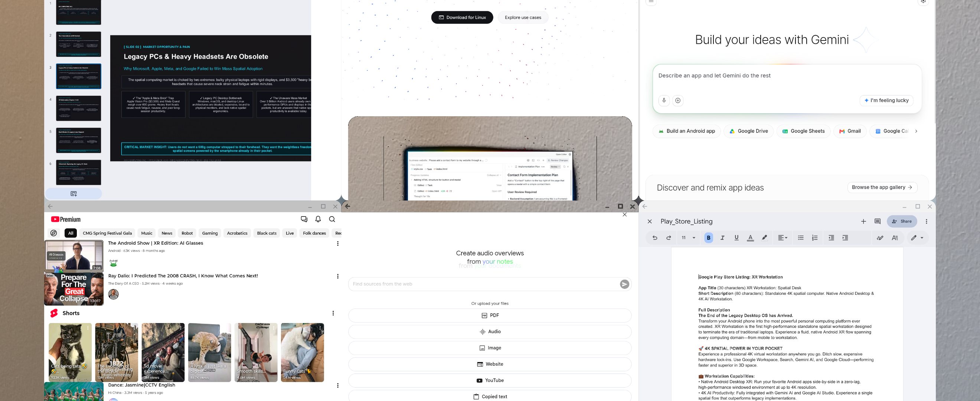Select the Music chip in YouTube

click(x=147, y=233)
